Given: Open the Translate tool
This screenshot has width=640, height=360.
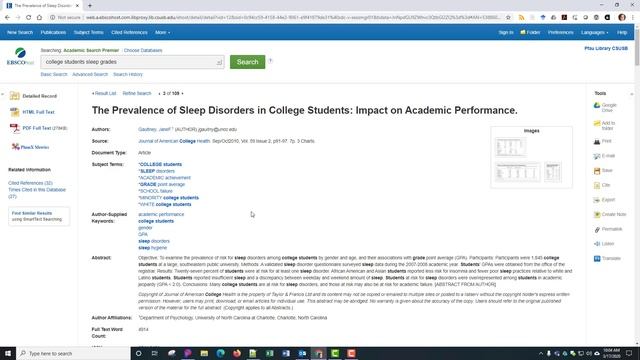Looking at the screenshot, I should point(607,259).
